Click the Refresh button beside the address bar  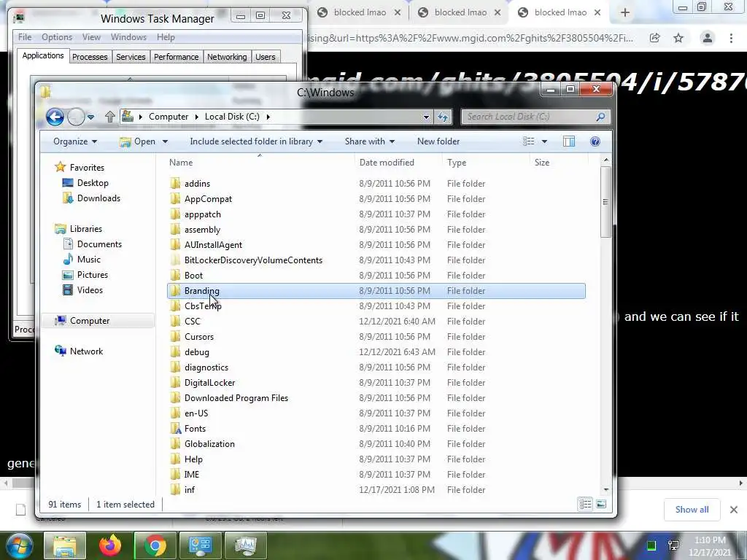coord(443,117)
